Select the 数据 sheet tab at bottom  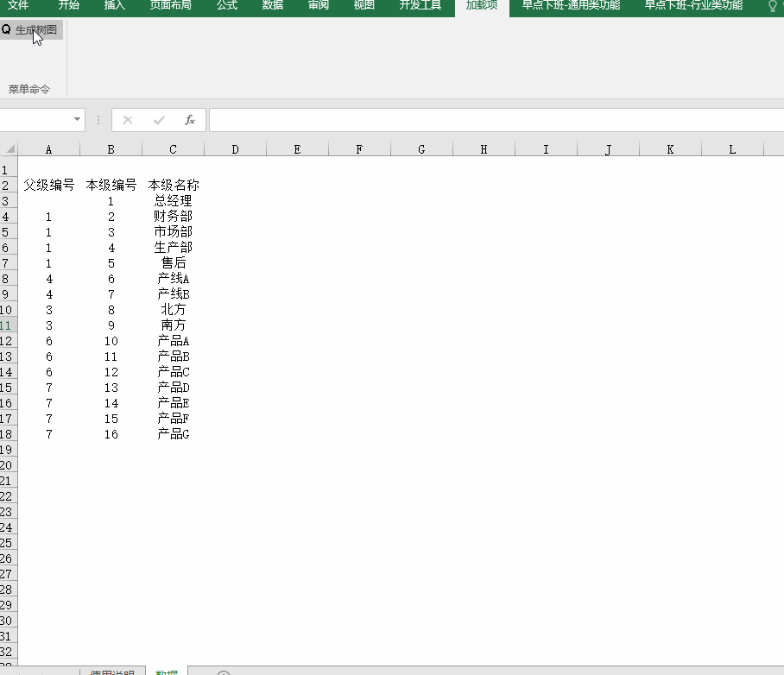(x=167, y=672)
